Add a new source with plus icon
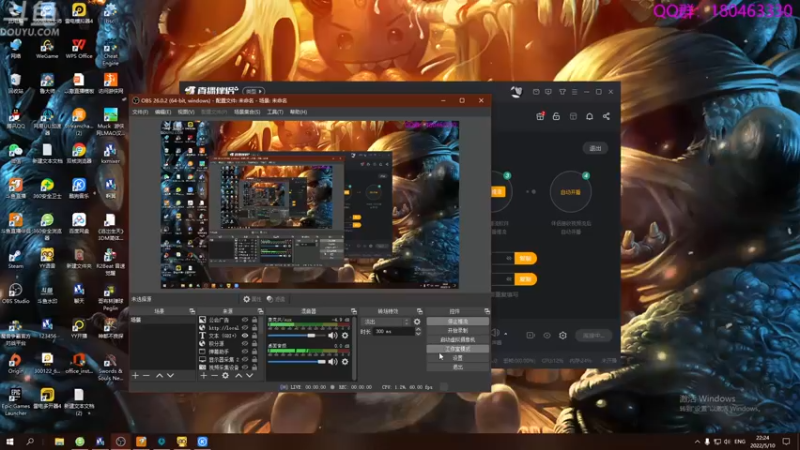This screenshot has height=450, width=800. click(204, 376)
